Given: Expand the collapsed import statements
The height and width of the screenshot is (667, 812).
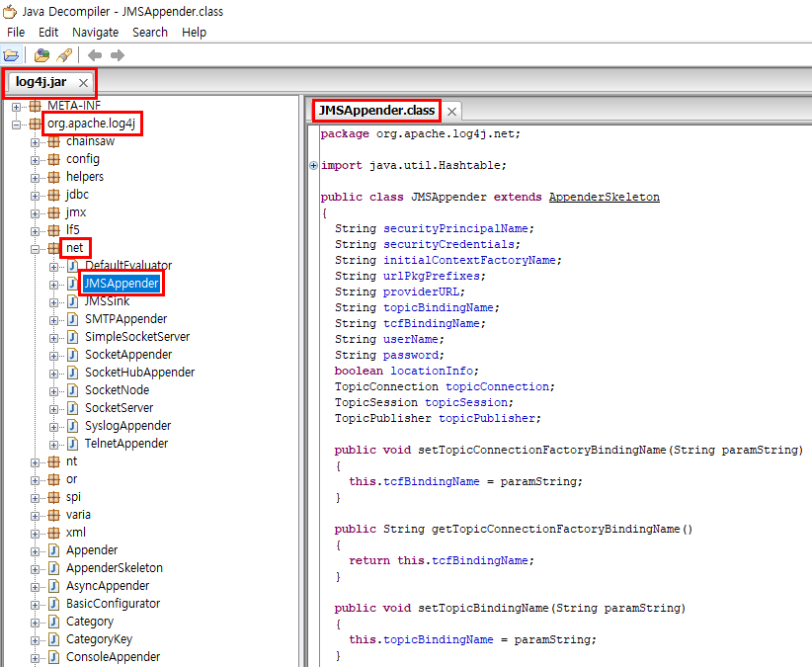Looking at the screenshot, I should 313,166.
